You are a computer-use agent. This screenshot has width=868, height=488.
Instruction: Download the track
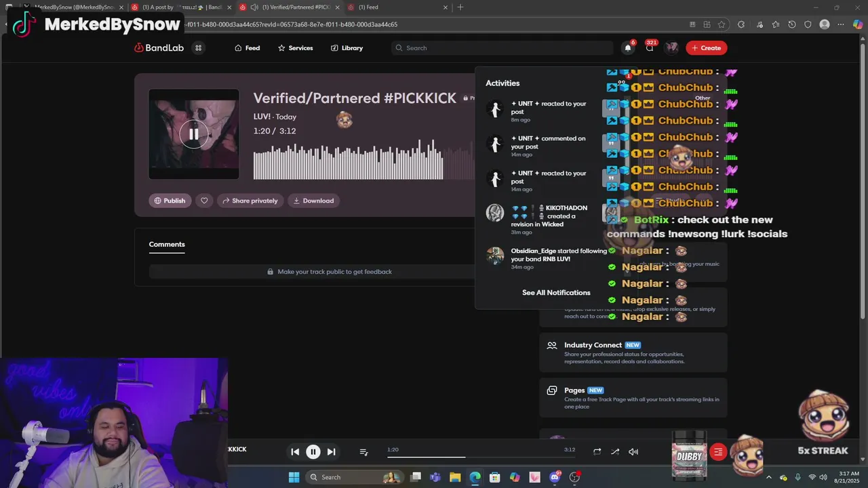(x=313, y=201)
